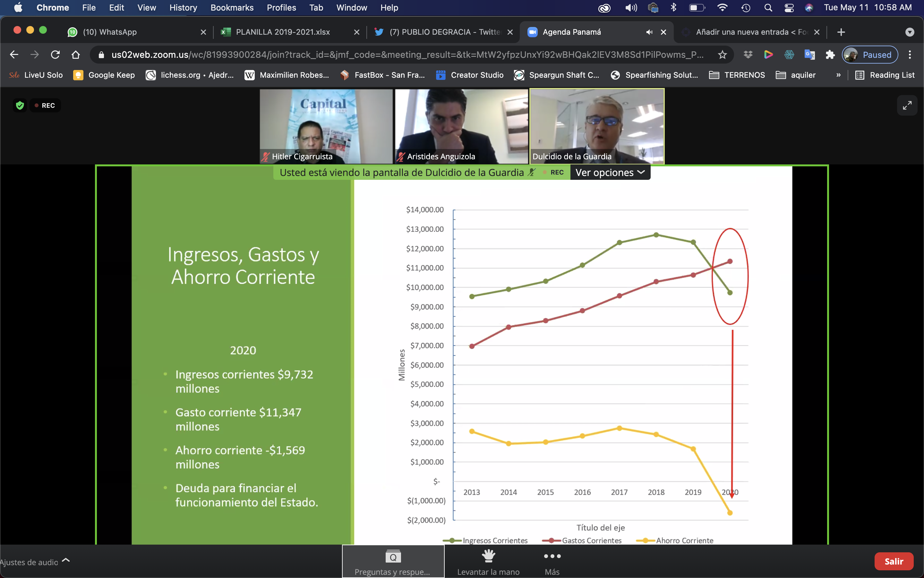Select Hitler Cigarruista video thumbnail
This screenshot has height=578, width=924.
click(x=326, y=126)
